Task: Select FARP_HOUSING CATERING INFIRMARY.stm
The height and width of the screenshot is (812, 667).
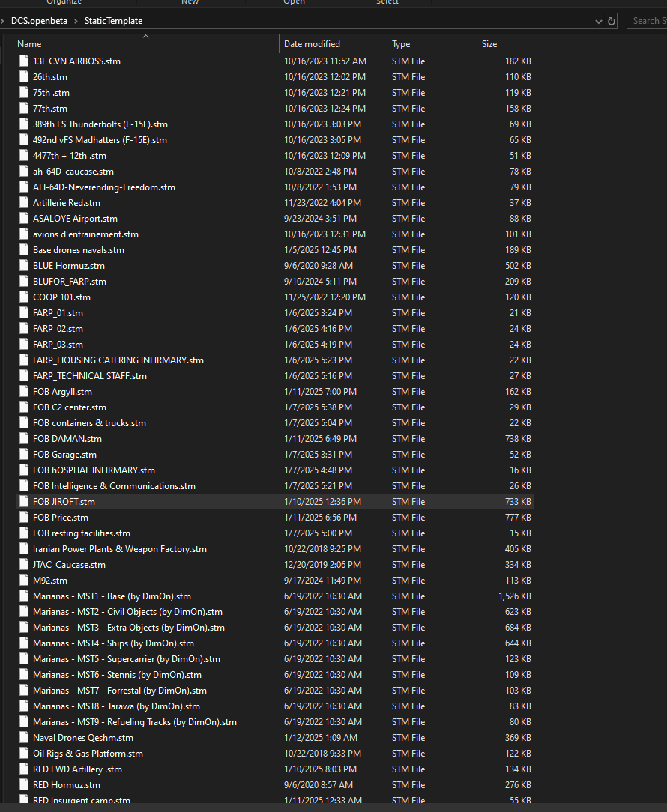Action: (x=118, y=360)
